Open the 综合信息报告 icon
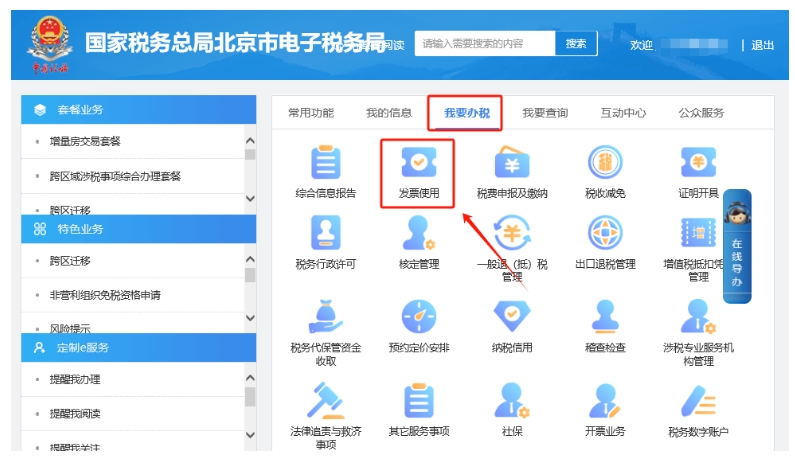795x466 pixels. click(x=325, y=162)
